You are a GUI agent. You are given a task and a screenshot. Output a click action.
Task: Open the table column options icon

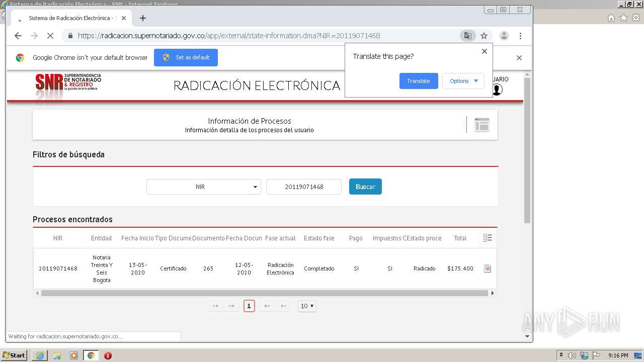tap(487, 238)
